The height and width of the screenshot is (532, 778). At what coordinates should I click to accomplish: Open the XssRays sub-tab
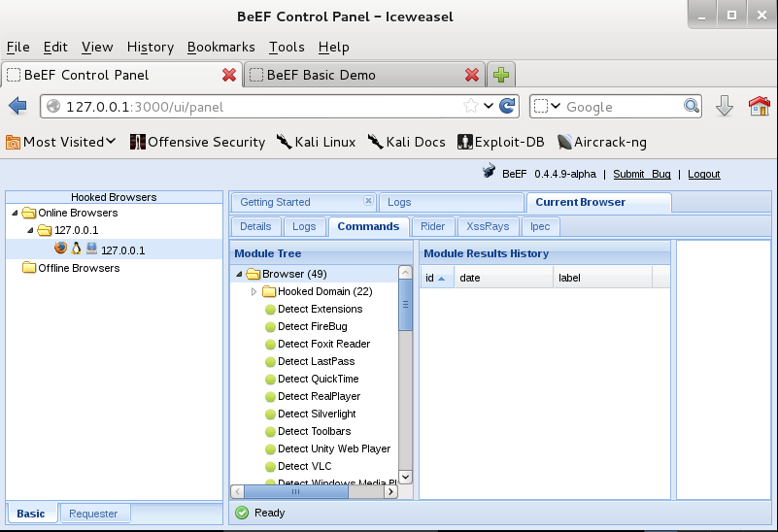(x=488, y=226)
